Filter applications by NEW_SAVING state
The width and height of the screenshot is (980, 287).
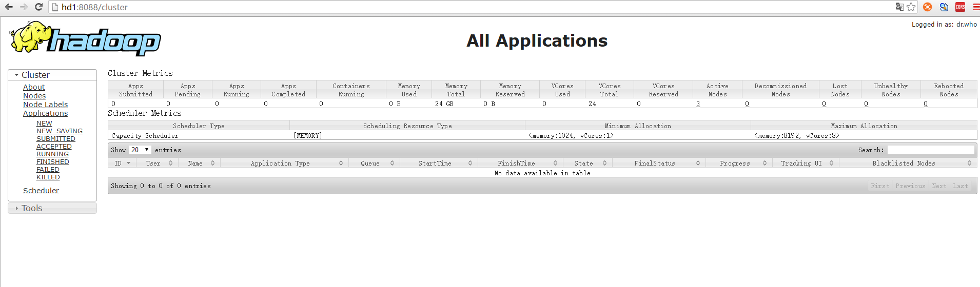point(60,131)
